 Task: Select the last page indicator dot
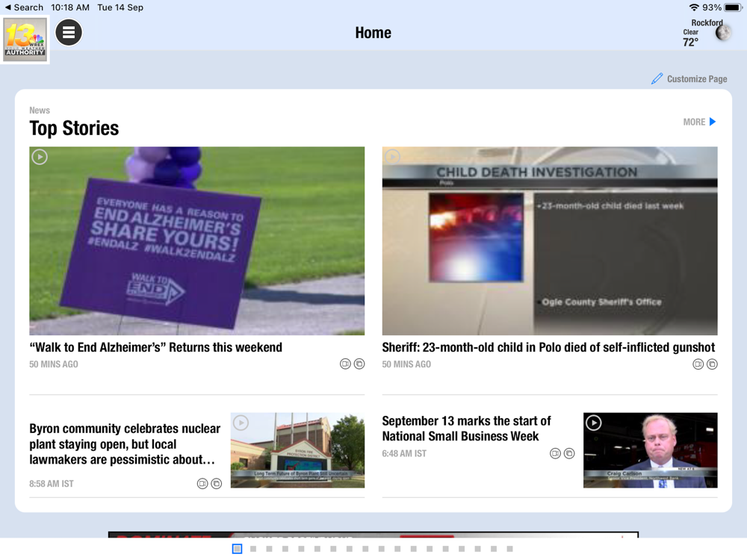[509, 549]
